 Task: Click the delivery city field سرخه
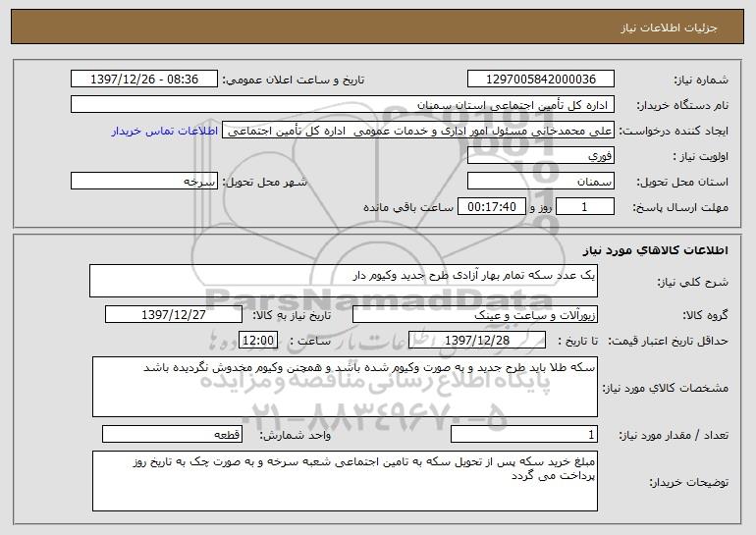144,182
